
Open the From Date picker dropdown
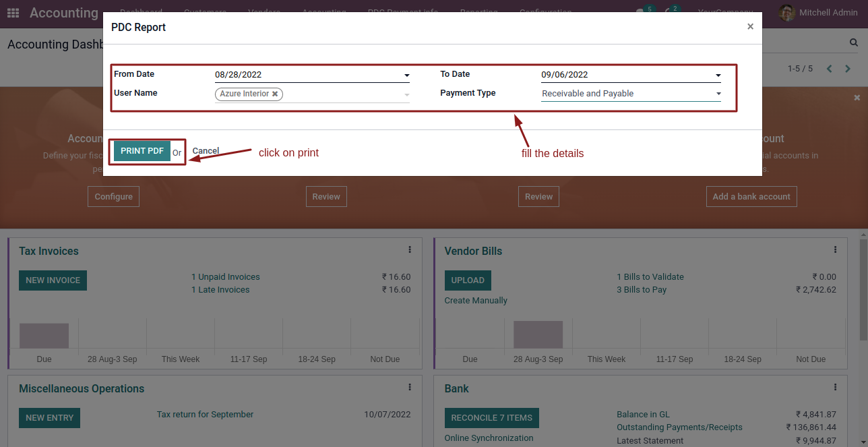click(x=407, y=76)
